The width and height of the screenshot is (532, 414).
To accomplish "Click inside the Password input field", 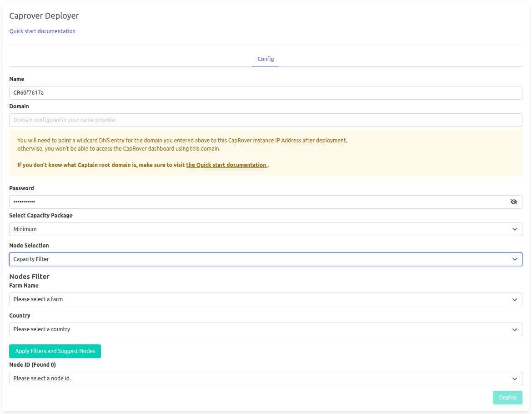I will pyautogui.click(x=255, y=202).
